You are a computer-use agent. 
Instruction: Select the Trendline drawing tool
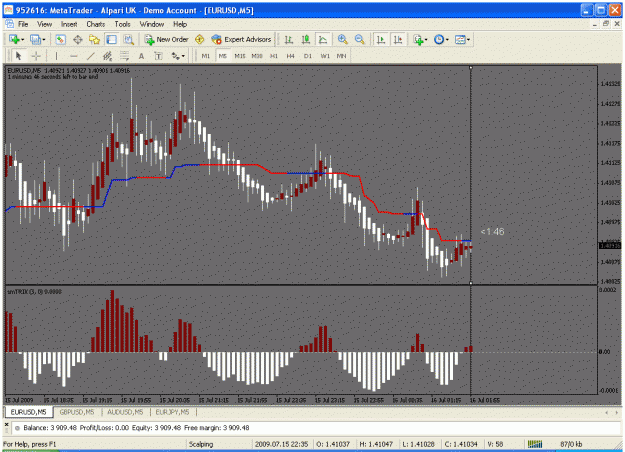coord(91,56)
